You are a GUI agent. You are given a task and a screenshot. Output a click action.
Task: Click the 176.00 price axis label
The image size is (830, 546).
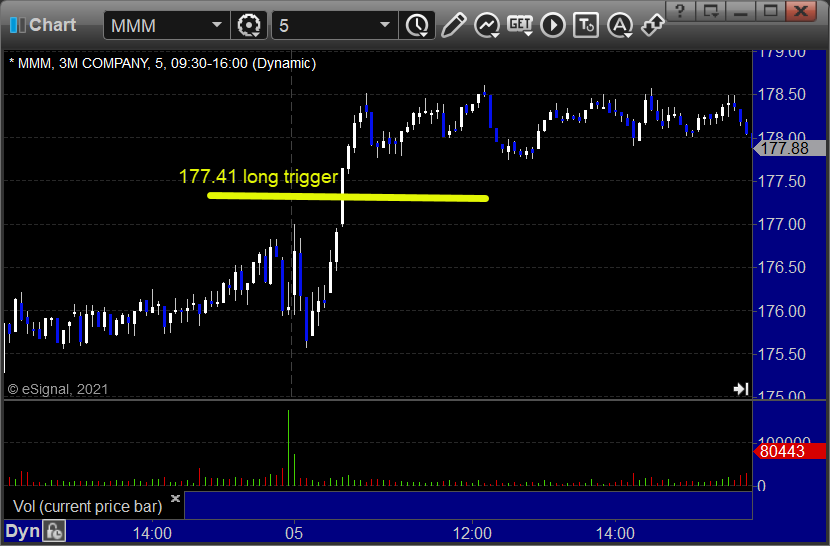(782, 311)
